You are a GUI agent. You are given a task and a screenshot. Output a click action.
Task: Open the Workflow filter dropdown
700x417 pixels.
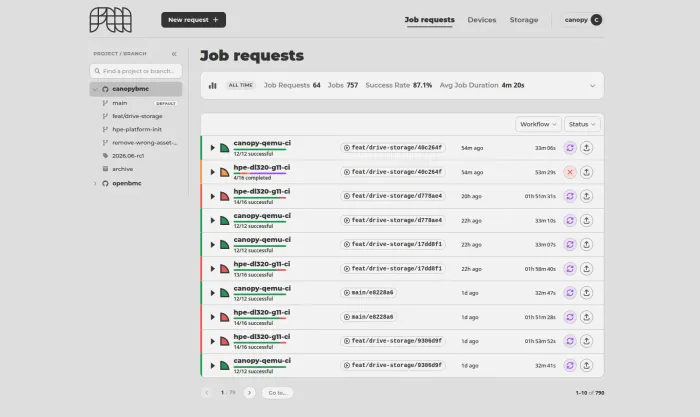(538, 124)
